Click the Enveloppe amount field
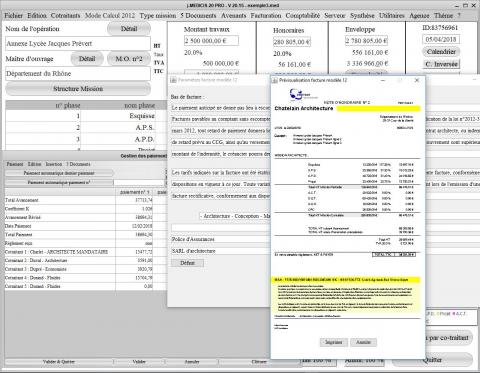Viewport: 480px width, 373px height. pyautogui.click(x=366, y=41)
